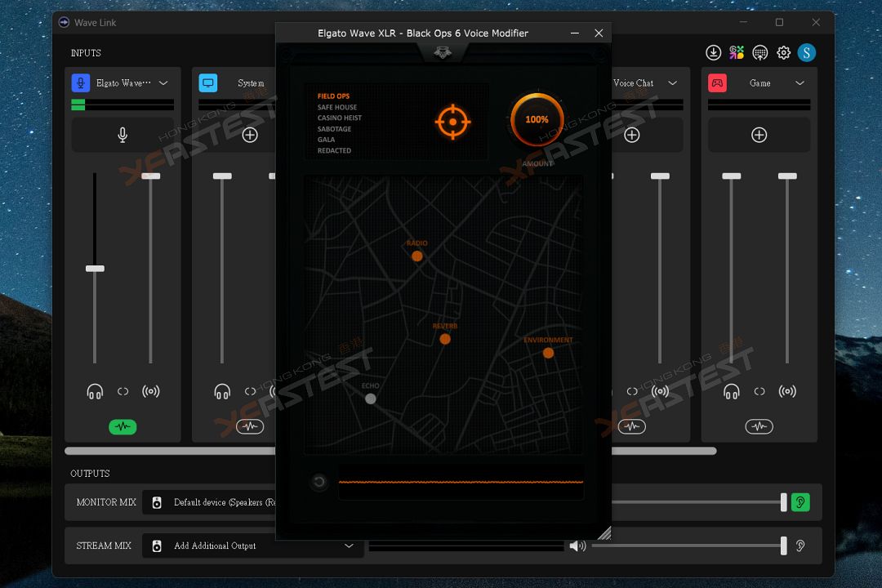Click horizontal scrollbar under input channels
882x588 pixels.
point(390,451)
